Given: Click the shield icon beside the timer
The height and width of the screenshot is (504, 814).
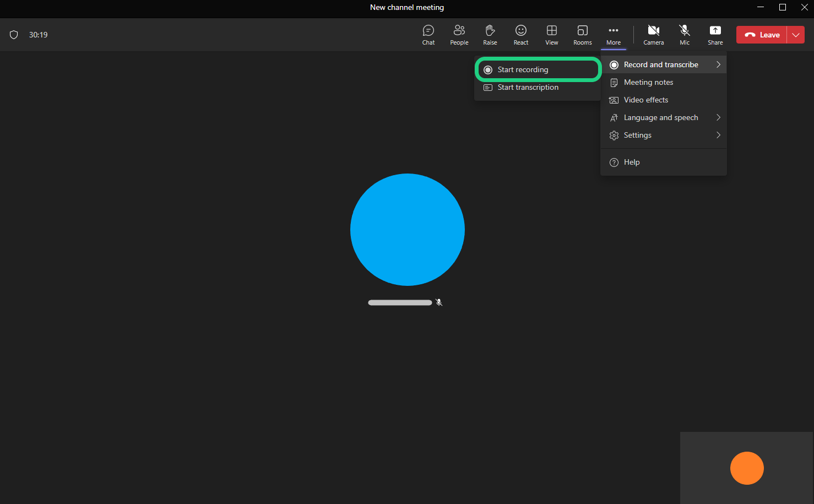Looking at the screenshot, I should pos(14,35).
